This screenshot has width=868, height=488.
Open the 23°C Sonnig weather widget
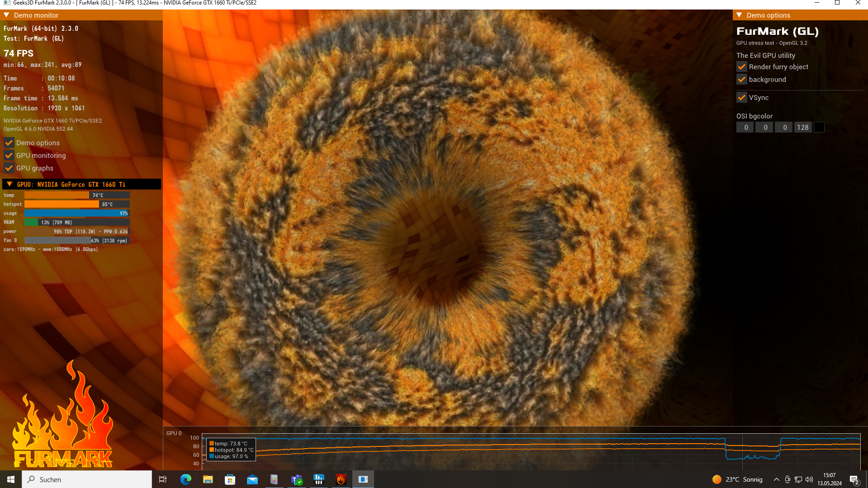[737, 479]
